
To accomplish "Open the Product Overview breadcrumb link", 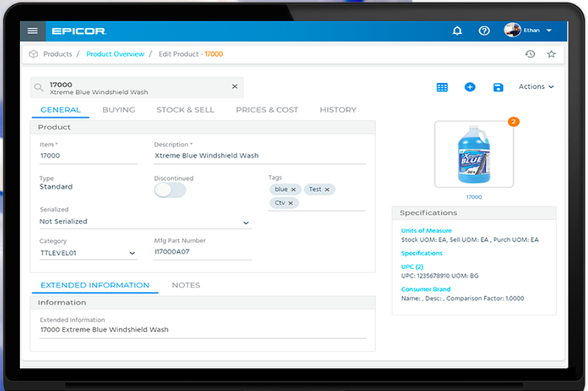I will [115, 54].
